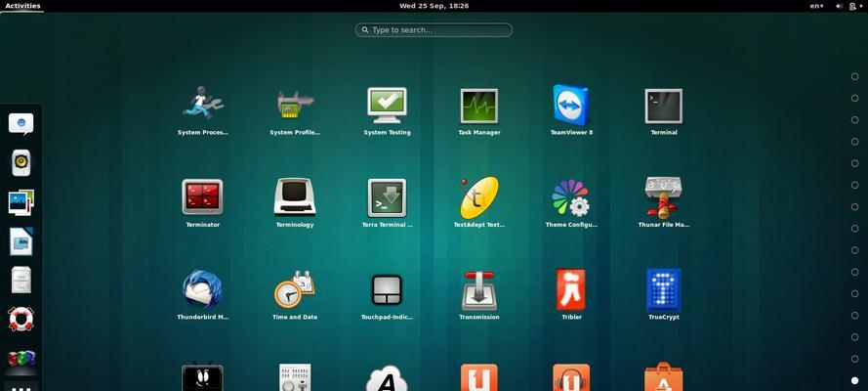Select the page dot above the filled one
The height and width of the screenshot is (391, 868).
(854, 359)
